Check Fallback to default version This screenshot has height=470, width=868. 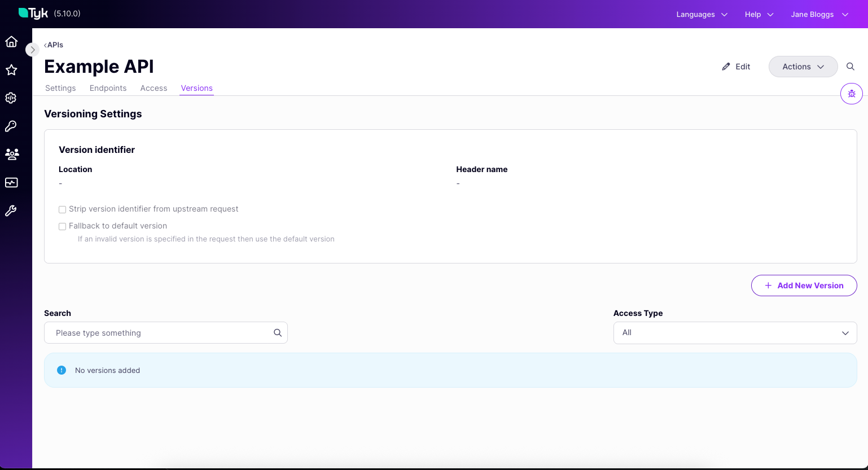[62, 226]
